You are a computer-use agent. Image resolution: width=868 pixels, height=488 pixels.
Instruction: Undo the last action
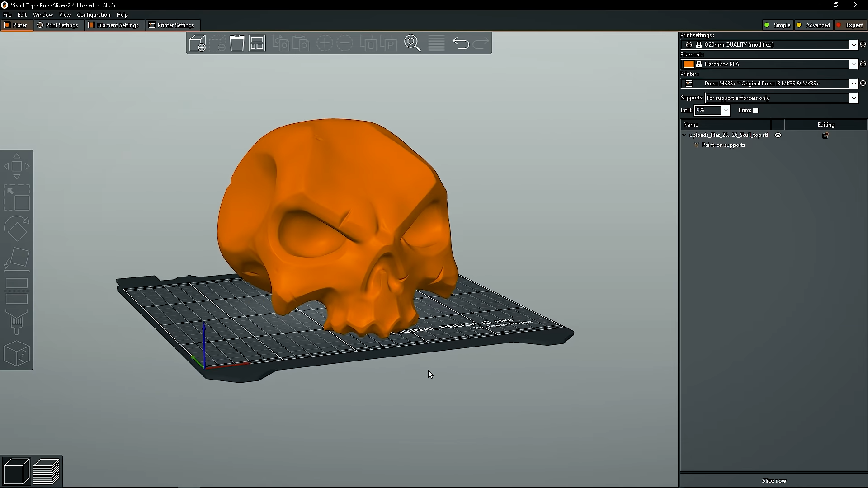point(461,43)
